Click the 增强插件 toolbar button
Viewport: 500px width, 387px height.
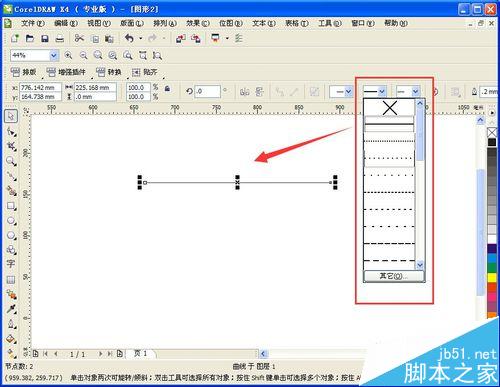(x=66, y=72)
